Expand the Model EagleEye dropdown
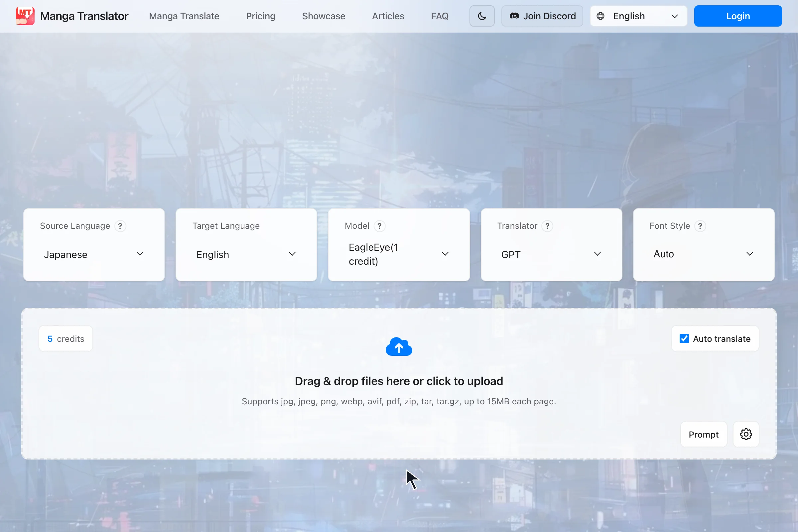This screenshot has height=532, width=798. (x=399, y=254)
